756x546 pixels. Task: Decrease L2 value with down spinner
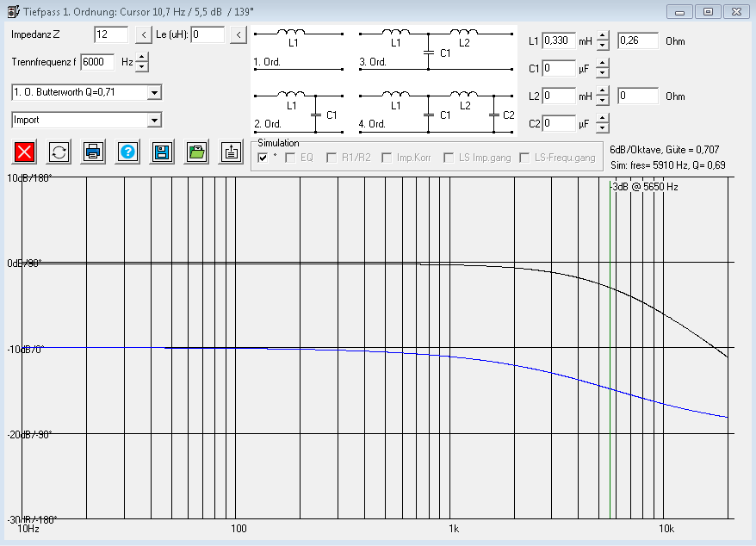(603, 101)
